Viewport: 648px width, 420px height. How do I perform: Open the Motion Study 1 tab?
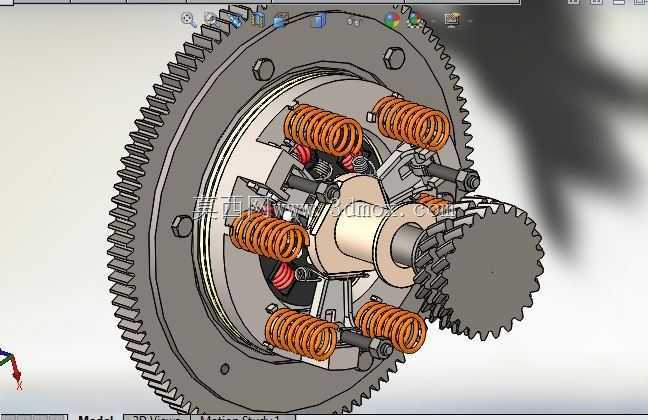coord(243,417)
